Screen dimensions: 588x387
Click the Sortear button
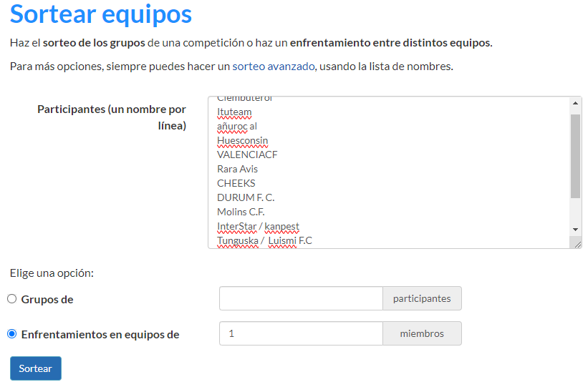[36, 368]
